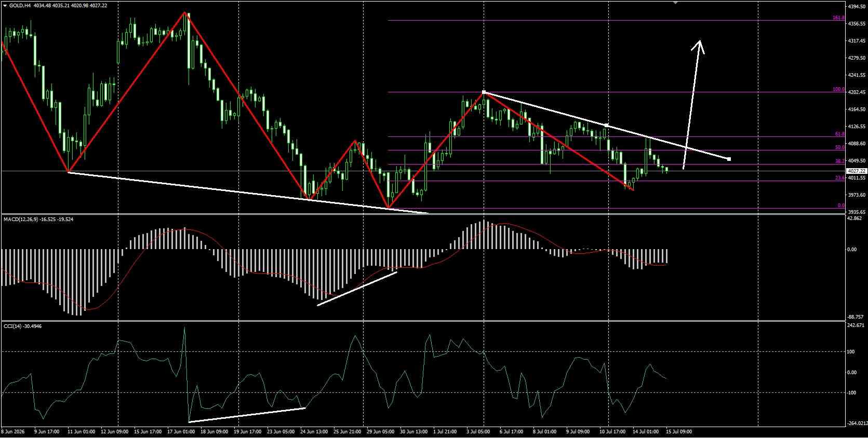Click the 24 Jun 13:00 time label

(315, 431)
